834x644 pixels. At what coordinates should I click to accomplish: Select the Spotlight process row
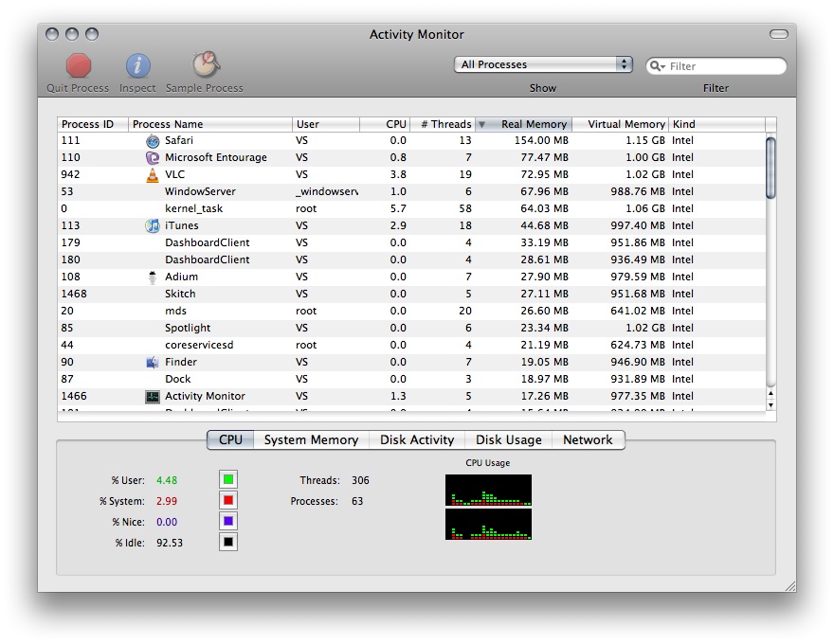click(x=411, y=328)
